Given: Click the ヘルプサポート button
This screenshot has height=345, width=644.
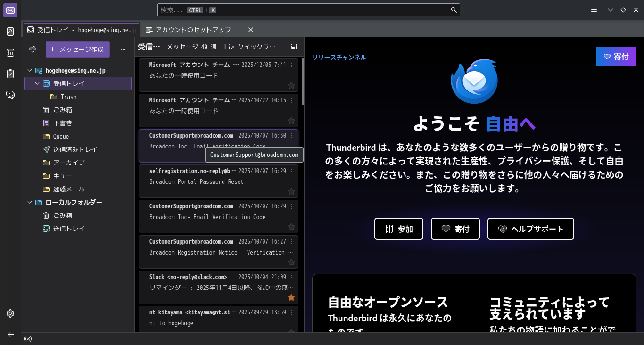Looking at the screenshot, I should pyautogui.click(x=531, y=229).
